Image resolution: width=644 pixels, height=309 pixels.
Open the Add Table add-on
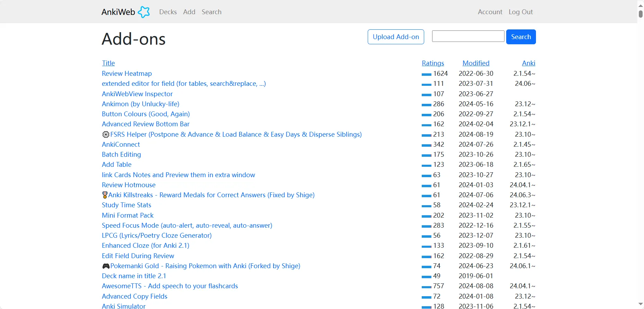coord(117,164)
